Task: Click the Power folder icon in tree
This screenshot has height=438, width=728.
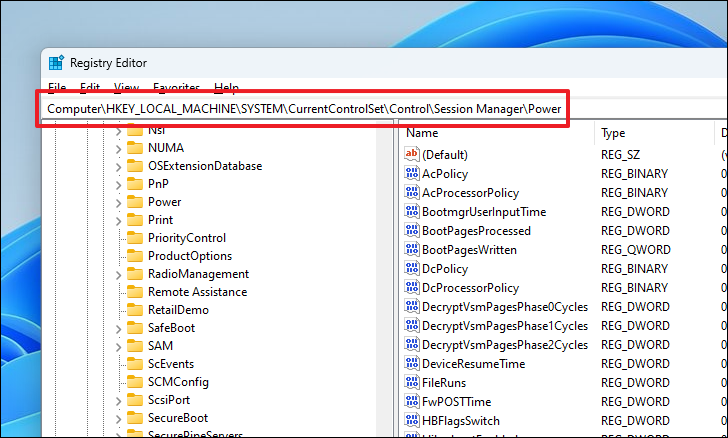Action: point(135,203)
